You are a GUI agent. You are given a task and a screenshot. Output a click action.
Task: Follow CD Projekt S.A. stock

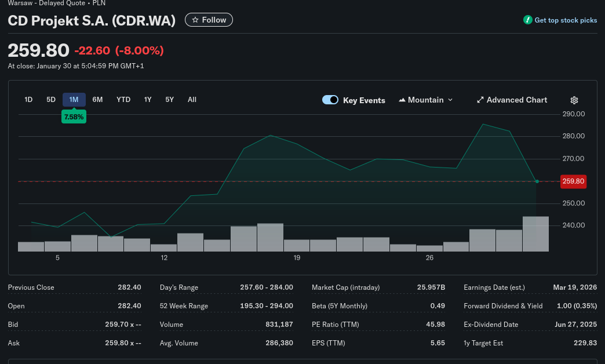(x=209, y=20)
